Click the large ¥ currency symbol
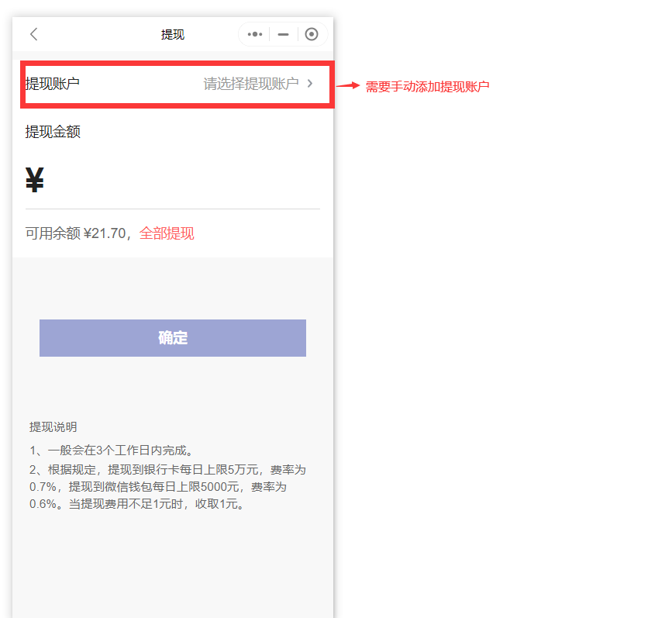672x618 pixels. click(x=35, y=180)
